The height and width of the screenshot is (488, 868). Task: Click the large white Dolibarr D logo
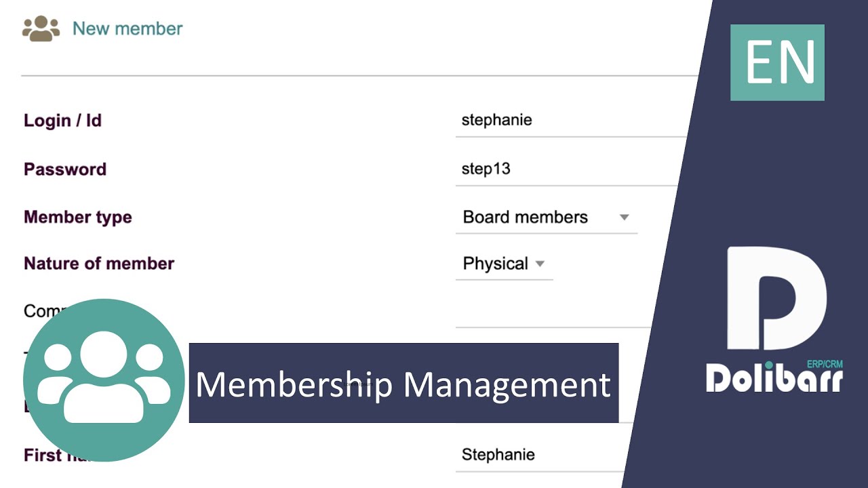tap(776, 298)
